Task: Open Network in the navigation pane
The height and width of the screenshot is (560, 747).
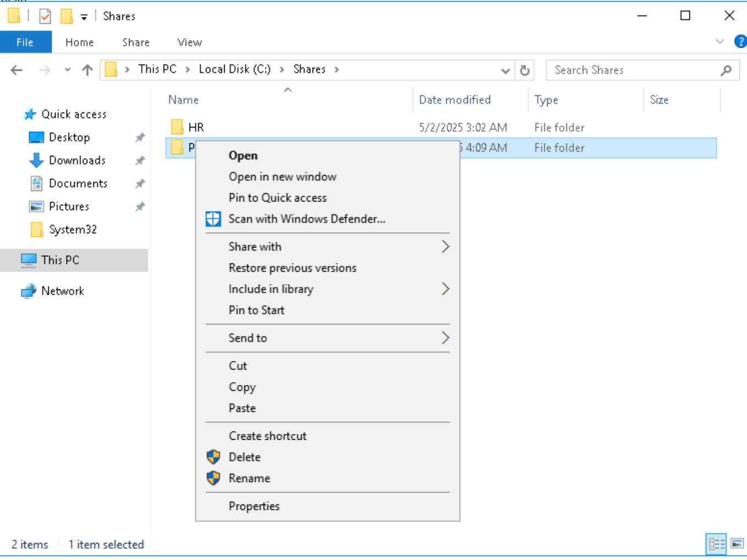Action: [63, 291]
